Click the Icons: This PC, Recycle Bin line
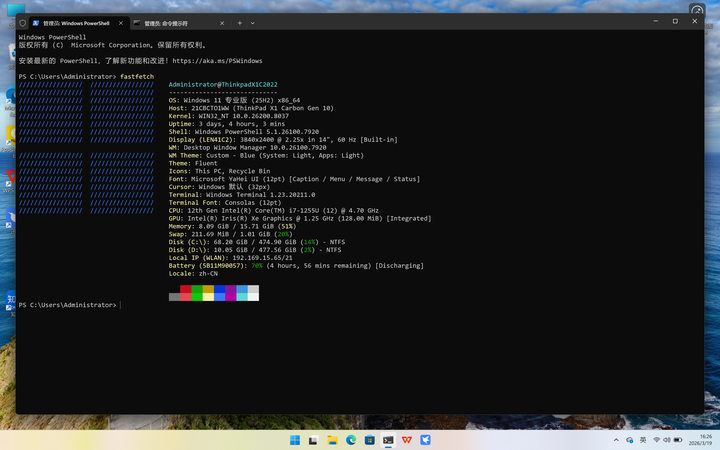Viewport: 720px width, 450px height. (219, 171)
